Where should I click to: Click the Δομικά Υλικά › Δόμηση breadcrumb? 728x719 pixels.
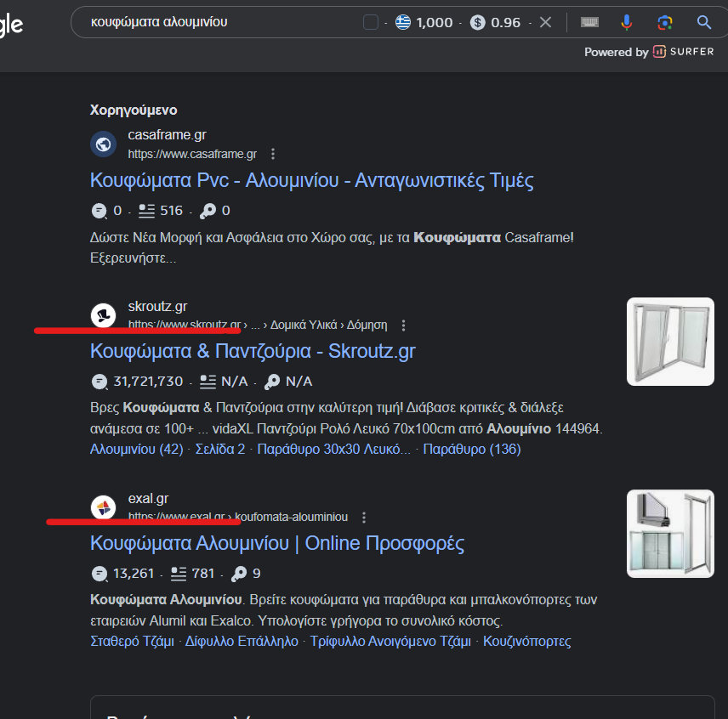click(329, 326)
